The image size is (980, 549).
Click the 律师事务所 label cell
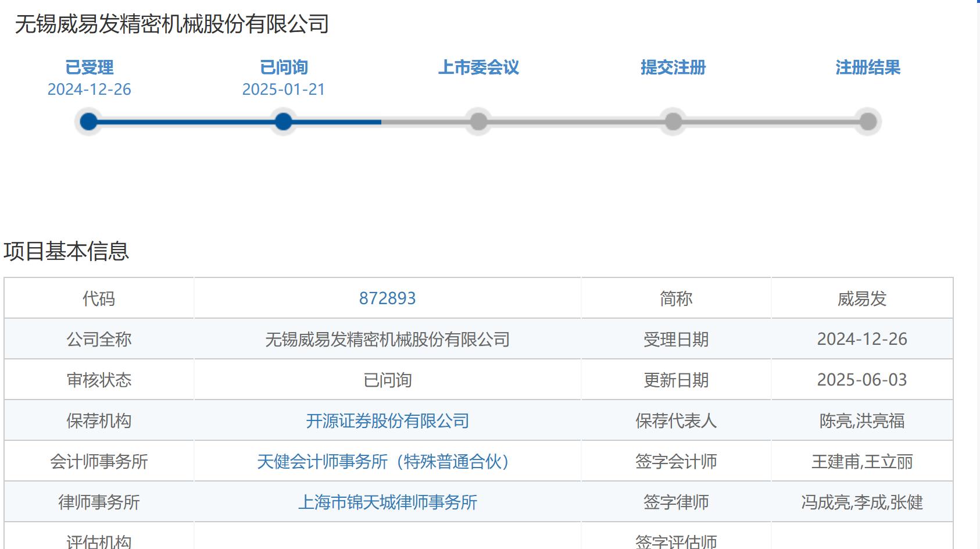click(x=99, y=502)
